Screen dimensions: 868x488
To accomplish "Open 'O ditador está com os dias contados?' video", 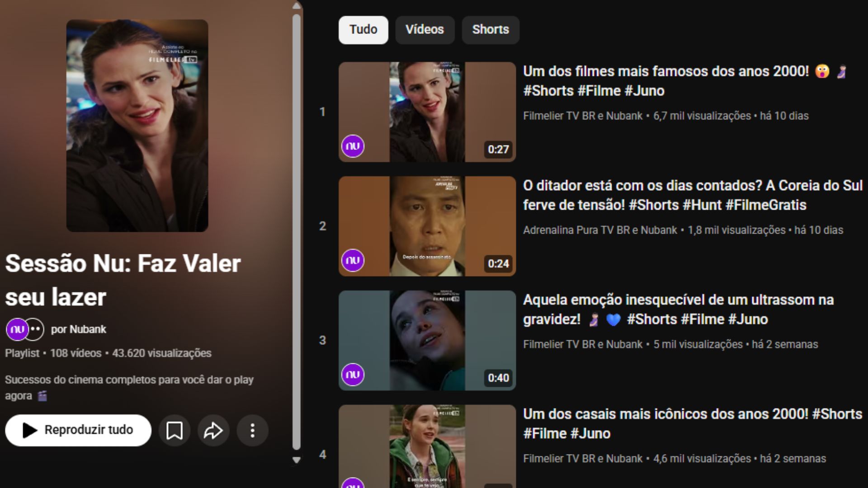I will point(693,195).
